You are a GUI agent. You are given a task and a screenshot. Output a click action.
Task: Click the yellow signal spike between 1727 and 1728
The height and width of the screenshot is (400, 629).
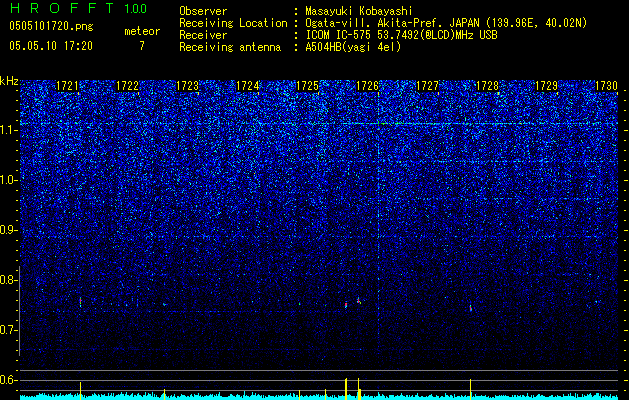[470, 389]
